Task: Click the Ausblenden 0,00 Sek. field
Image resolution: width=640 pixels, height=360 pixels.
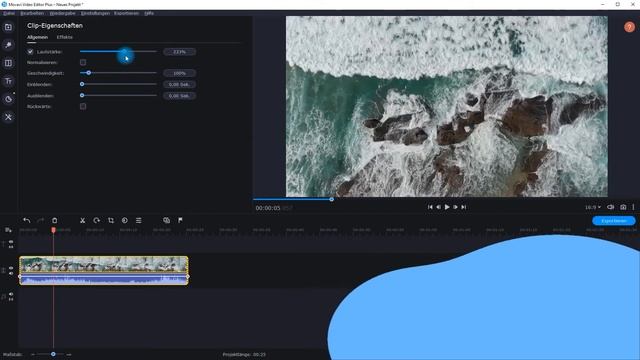Action: (180, 96)
